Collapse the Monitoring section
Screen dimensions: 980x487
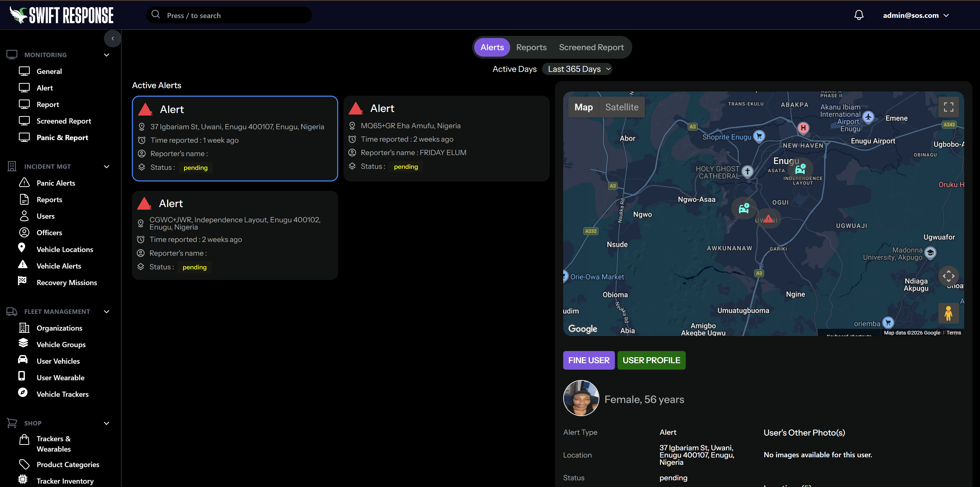click(107, 55)
